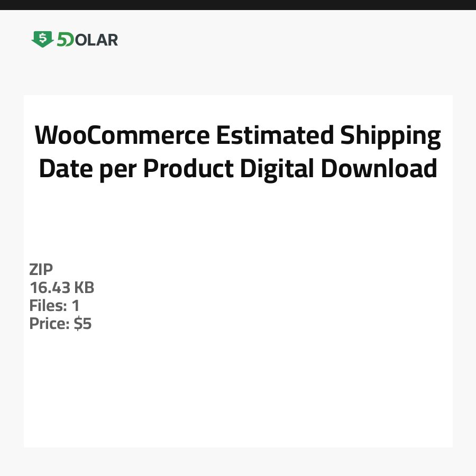Click the dollar sign in the price
Viewport: 476px width, 476px height.
click(78, 324)
